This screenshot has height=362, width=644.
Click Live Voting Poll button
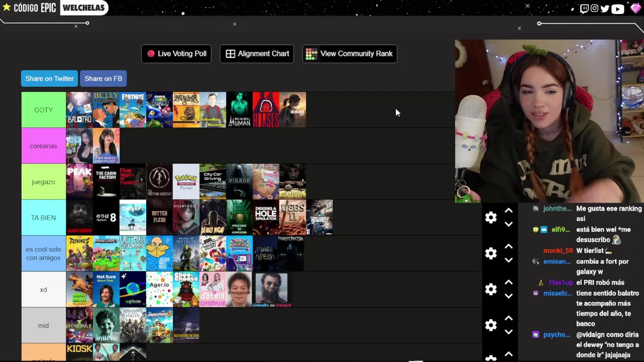tap(177, 54)
